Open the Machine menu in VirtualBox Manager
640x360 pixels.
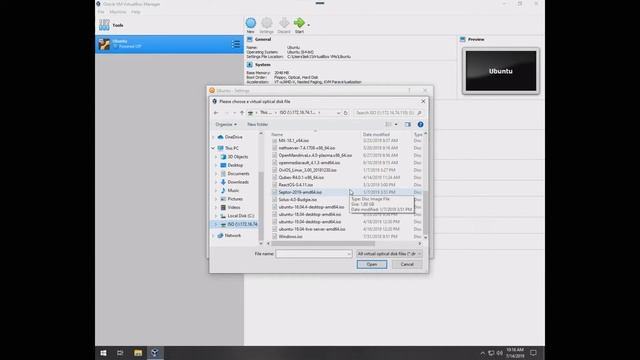tap(118, 12)
